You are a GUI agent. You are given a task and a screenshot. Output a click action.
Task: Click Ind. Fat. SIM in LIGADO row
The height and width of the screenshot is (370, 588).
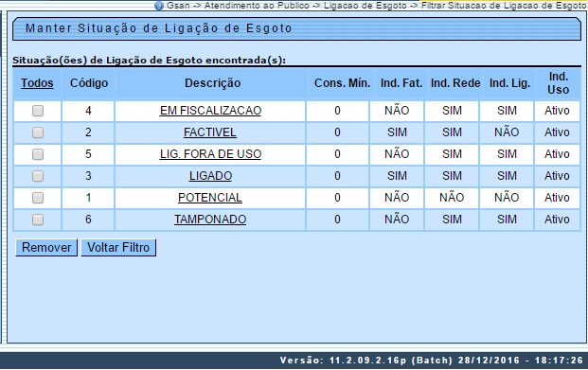[397, 176]
